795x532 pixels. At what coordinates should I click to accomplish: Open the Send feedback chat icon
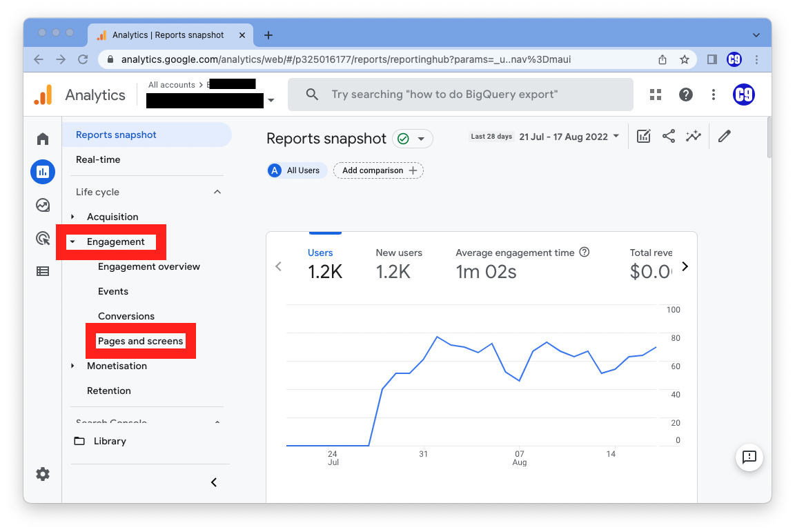pos(749,457)
